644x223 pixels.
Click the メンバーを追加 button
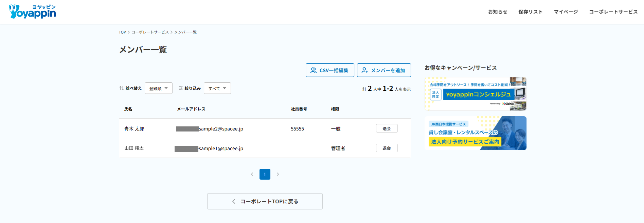(384, 70)
